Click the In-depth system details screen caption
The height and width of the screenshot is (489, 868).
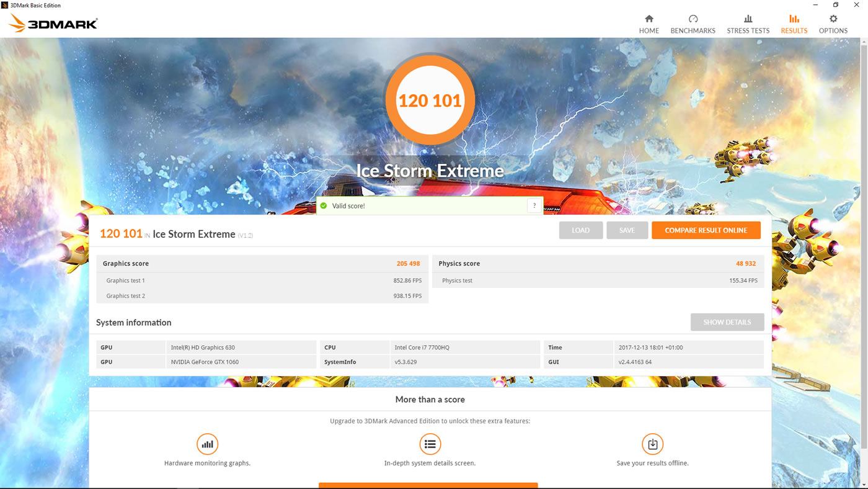[x=430, y=463]
